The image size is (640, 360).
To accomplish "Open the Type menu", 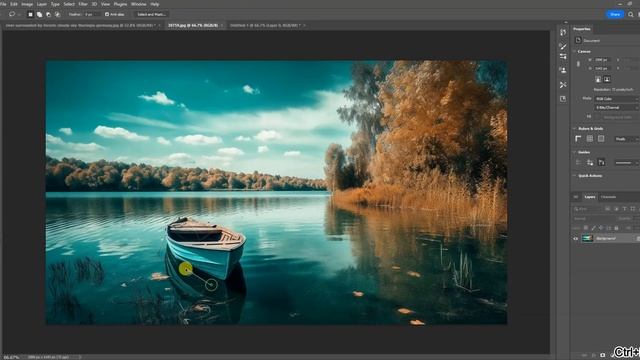I will click(x=55, y=4).
